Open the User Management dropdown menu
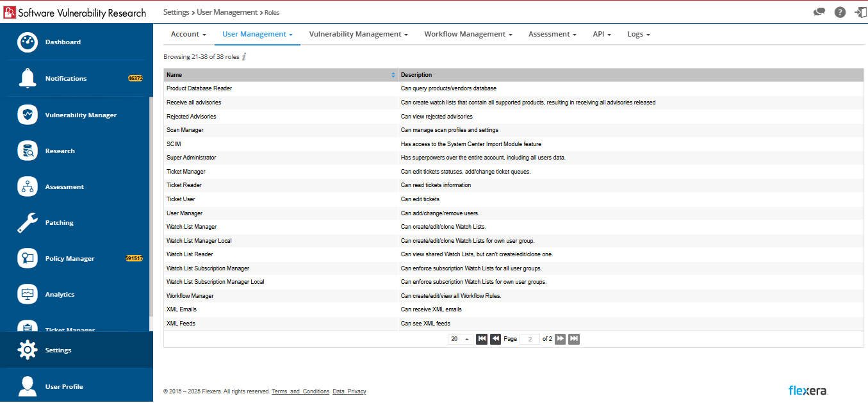 click(258, 34)
